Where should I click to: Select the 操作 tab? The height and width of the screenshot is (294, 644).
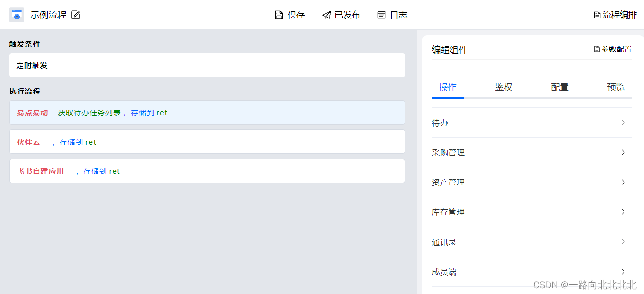(447, 87)
